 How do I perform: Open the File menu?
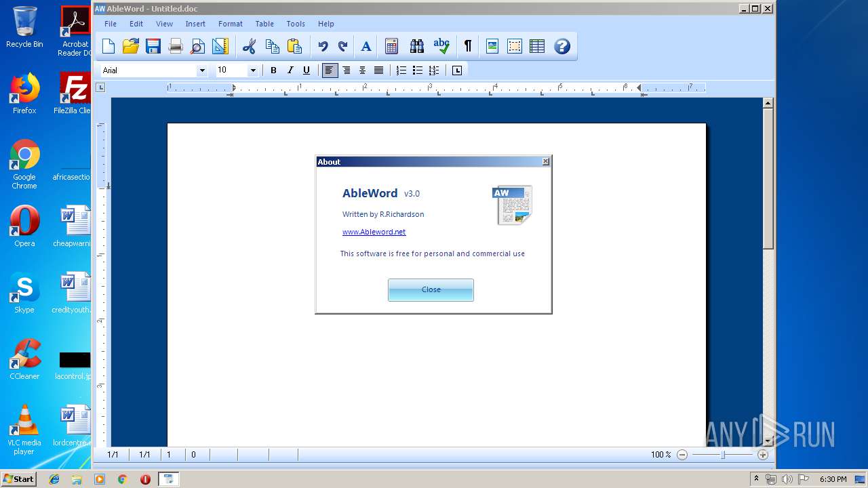tap(111, 24)
